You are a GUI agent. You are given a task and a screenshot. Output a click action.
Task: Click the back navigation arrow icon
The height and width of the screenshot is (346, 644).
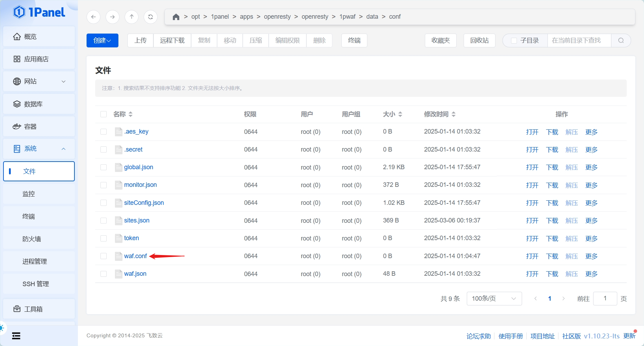pos(93,17)
